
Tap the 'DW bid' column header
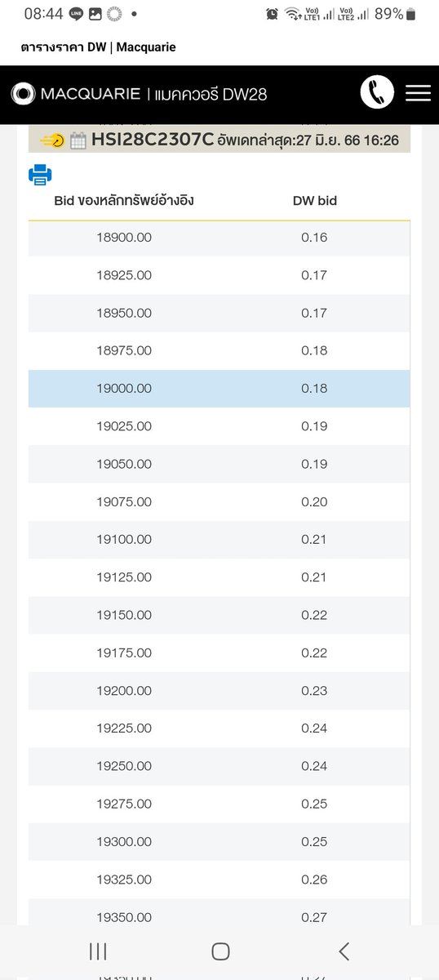[x=315, y=200]
